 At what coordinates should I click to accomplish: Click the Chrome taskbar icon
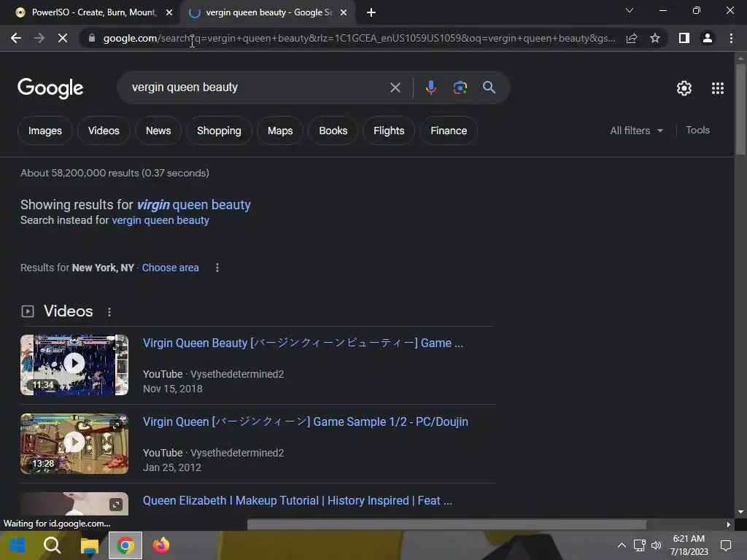pos(125,545)
